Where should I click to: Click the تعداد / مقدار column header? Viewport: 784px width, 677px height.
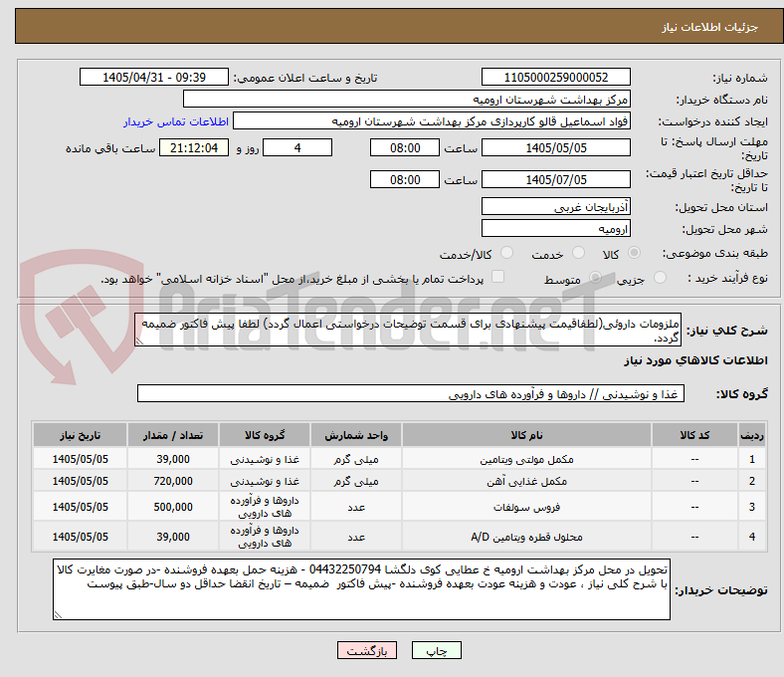[x=173, y=435]
